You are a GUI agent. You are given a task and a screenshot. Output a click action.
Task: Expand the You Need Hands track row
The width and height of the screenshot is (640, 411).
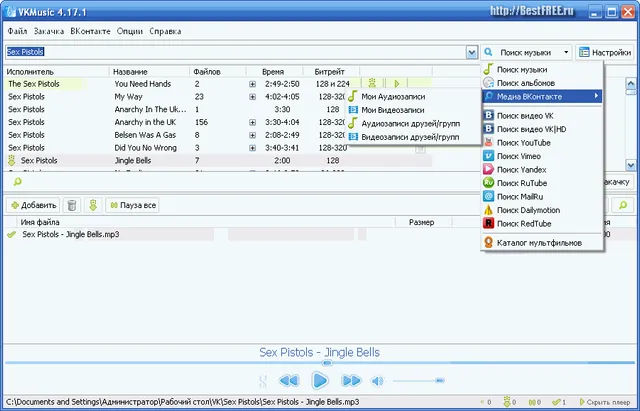click(x=253, y=84)
